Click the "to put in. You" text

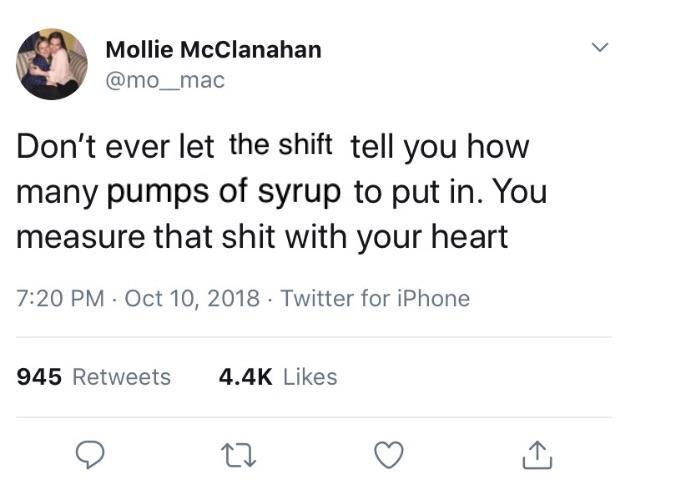tap(450, 192)
